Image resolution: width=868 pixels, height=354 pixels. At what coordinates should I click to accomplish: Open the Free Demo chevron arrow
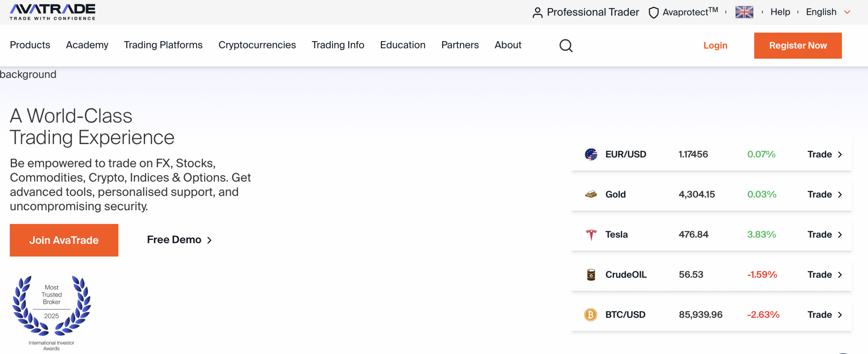click(210, 240)
